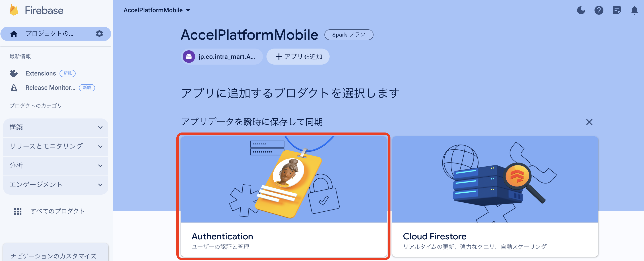Expand the 分析 category

point(56,166)
